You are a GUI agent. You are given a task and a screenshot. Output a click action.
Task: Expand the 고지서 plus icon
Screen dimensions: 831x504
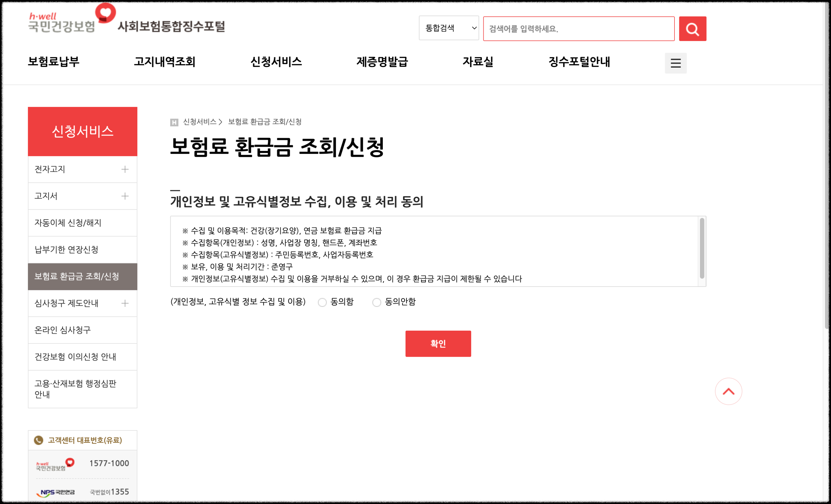coord(125,196)
